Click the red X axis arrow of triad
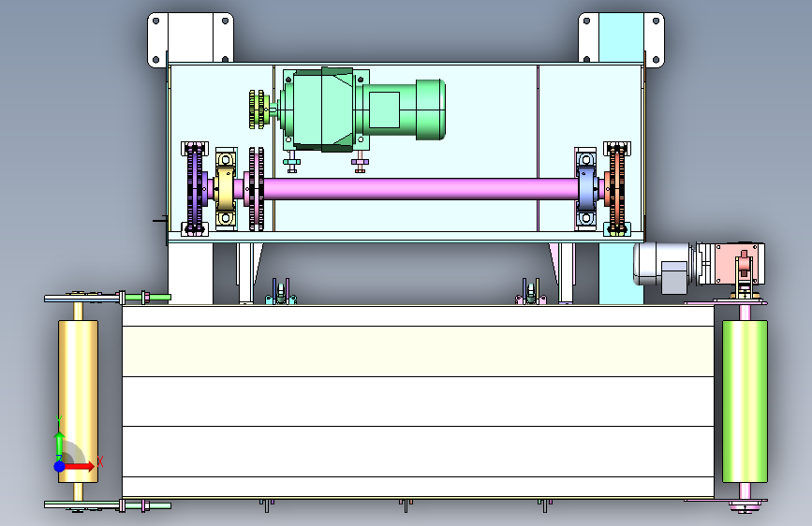Image resolution: width=812 pixels, height=526 pixels. tap(79, 466)
